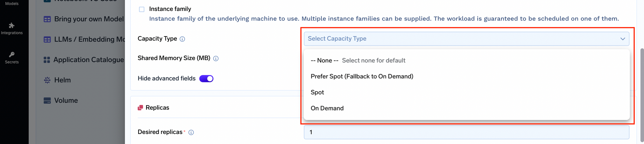Toggle the Hide advanced fields switch
644x144 pixels.
point(206,78)
